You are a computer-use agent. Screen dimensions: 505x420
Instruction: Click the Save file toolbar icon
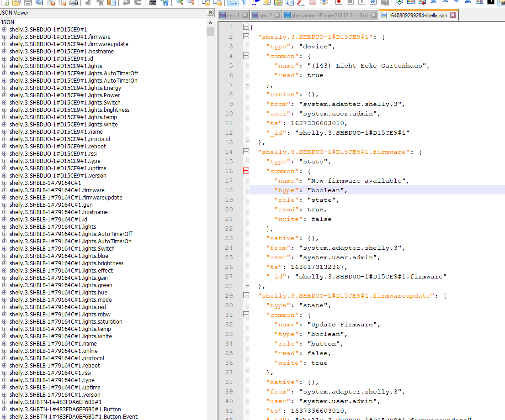click(x=28, y=2)
